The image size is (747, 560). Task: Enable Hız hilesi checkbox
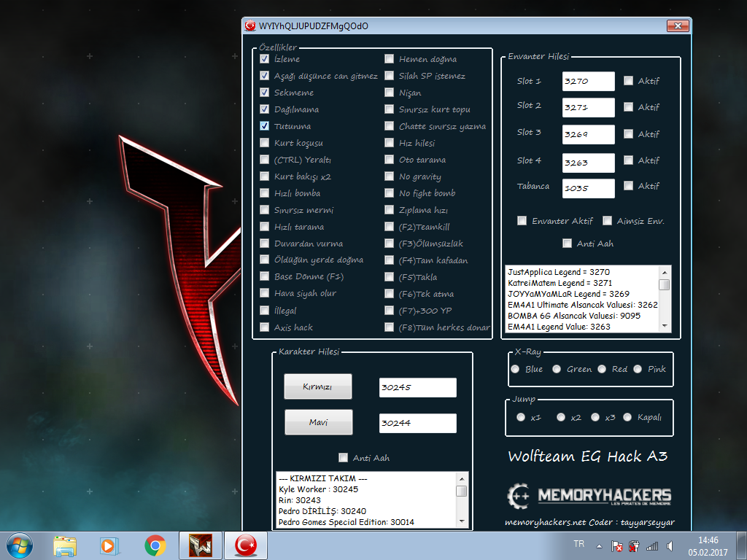coord(390,143)
